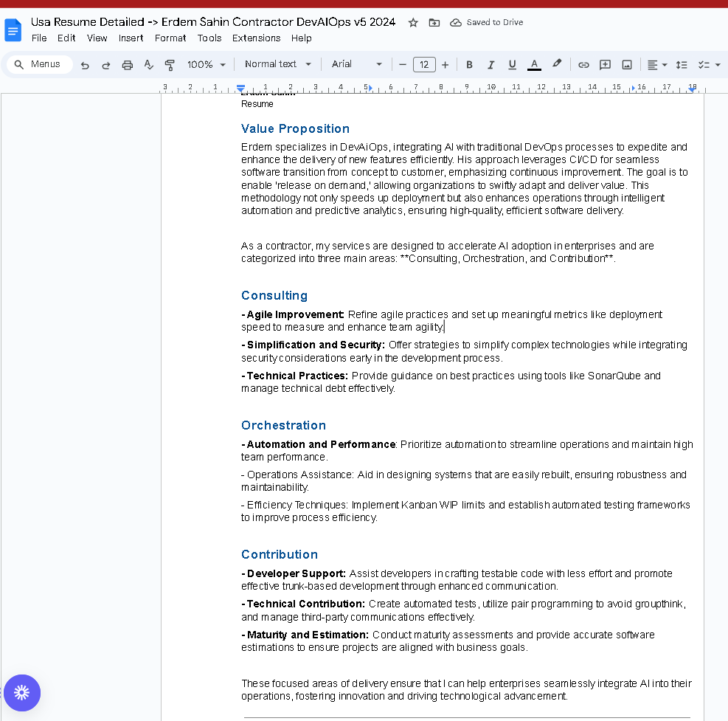Decrease font size with minus button
Image resolution: width=728 pixels, height=721 pixels.
click(403, 65)
